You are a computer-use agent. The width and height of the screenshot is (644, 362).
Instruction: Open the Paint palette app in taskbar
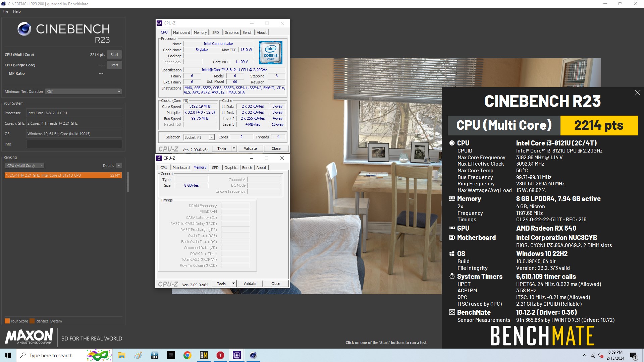click(138, 355)
